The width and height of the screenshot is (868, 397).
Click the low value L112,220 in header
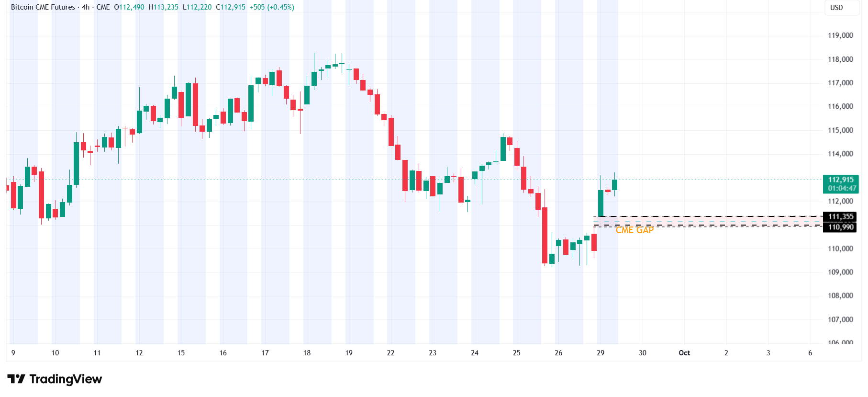tap(197, 7)
